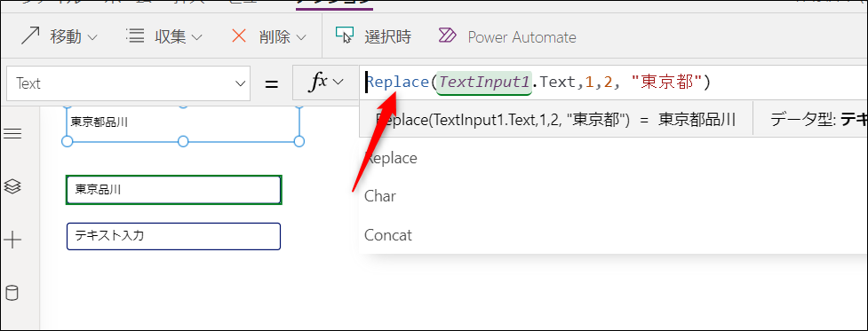The height and width of the screenshot is (331, 868).
Task: Click inside the Replace formula bar
Action: point(613,83)
